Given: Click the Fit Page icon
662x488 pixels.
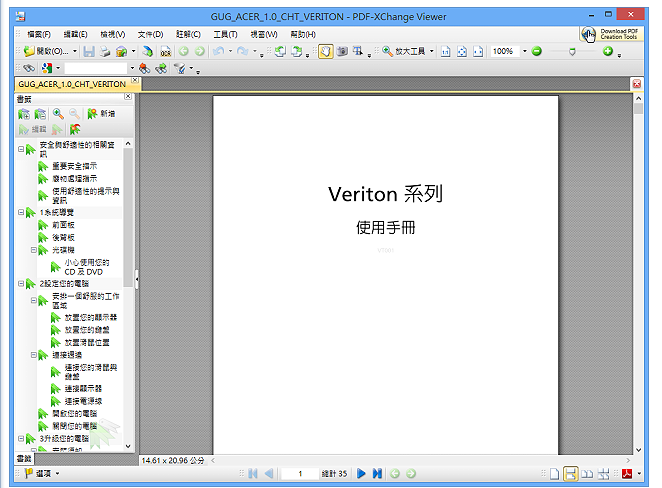Looking at the screenshot, I should (462, 52).
